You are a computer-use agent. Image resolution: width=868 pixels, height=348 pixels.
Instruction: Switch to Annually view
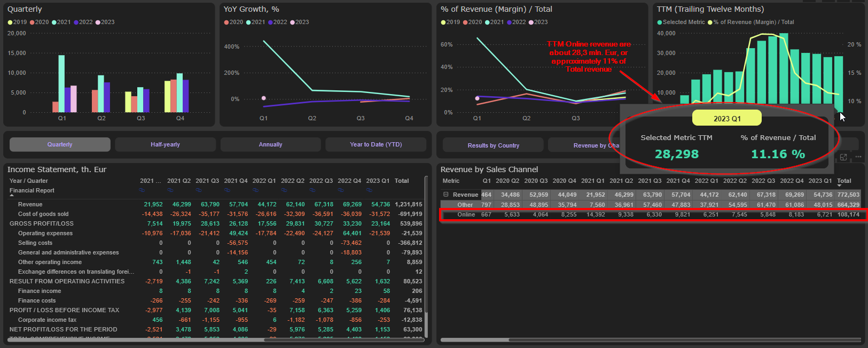(270, 144)
